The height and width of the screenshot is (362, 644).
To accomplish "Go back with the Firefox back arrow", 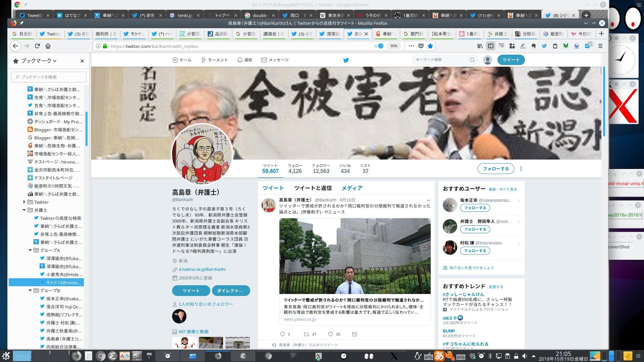I will pos(15,46).
